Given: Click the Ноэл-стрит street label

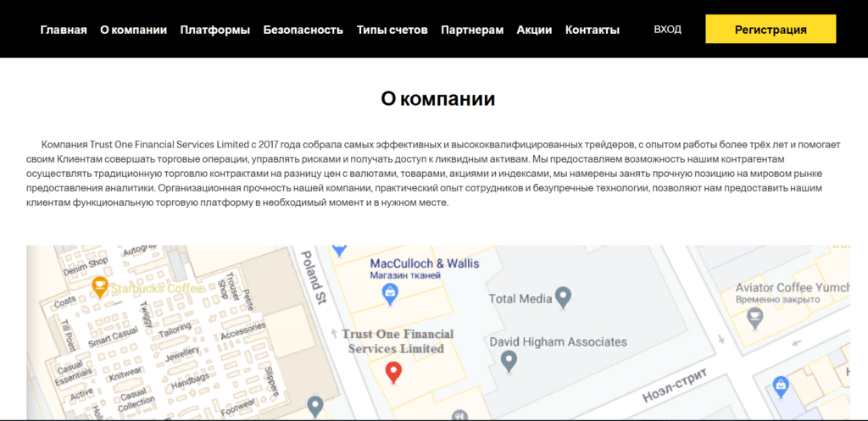Looking at the screenshot, I should [x=676, y=385].
